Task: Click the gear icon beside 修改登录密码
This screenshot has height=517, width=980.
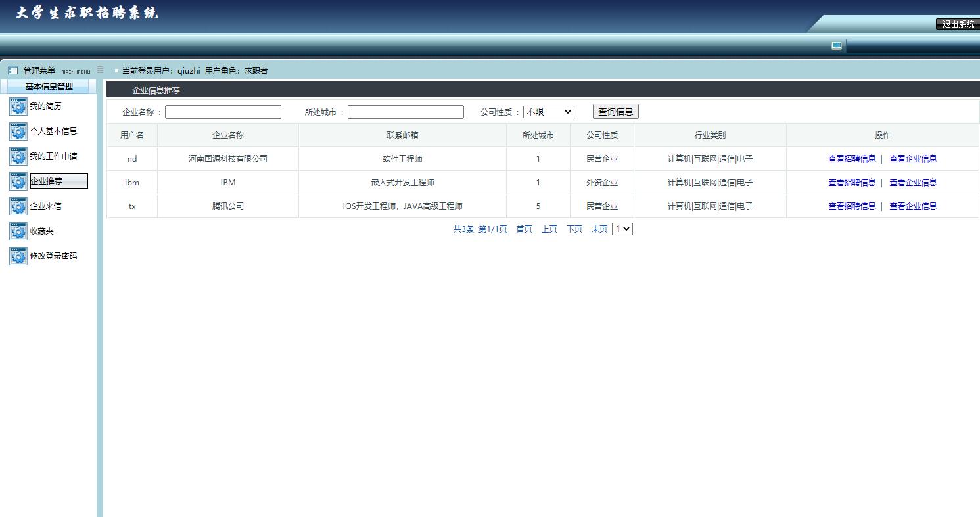Action: coord(18,256)
